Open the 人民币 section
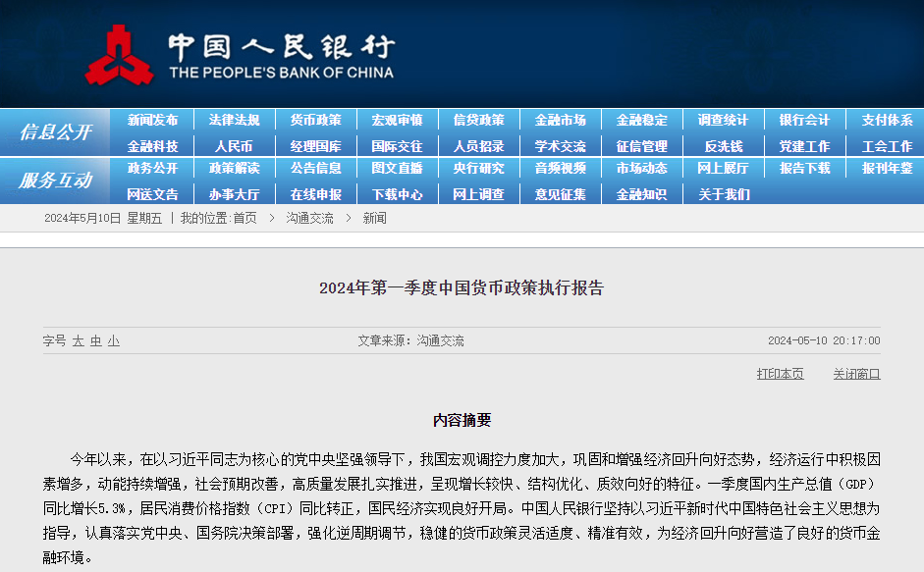 coord(234,146)
